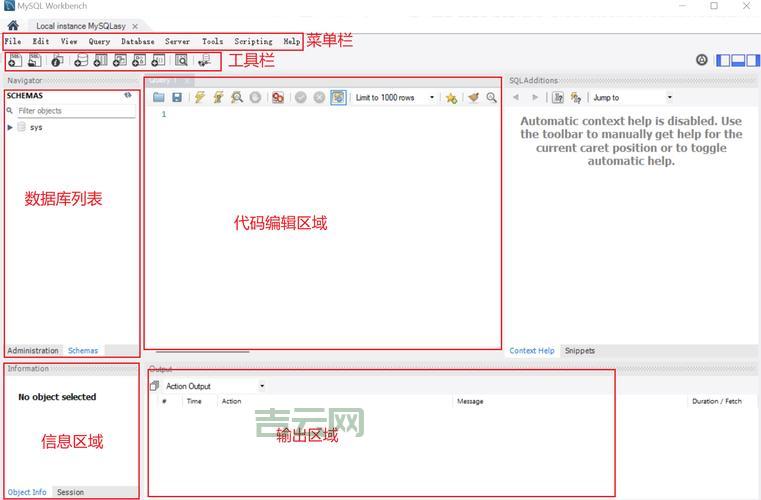Open the Limit to 1000 rows dropdown

395,98
